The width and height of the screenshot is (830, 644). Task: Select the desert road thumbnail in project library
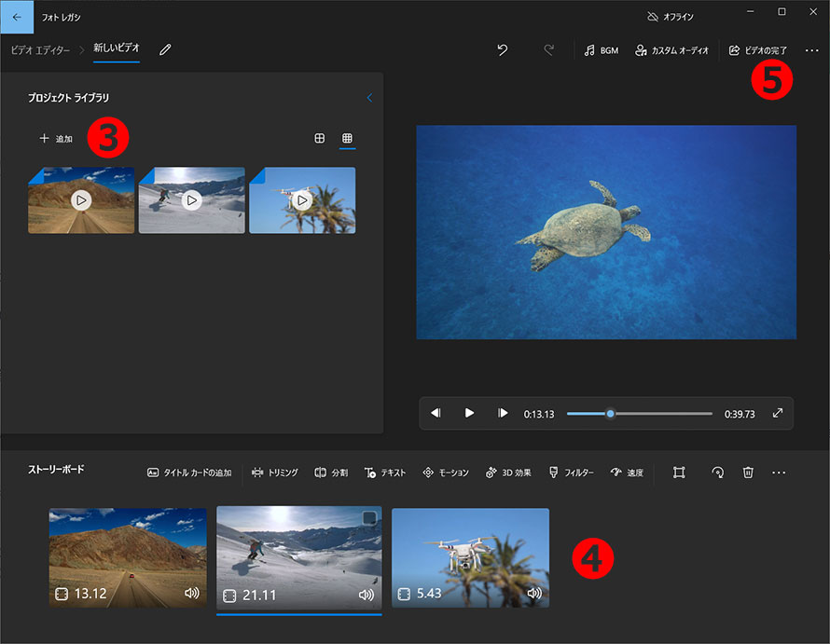click(x=80, y=199)
